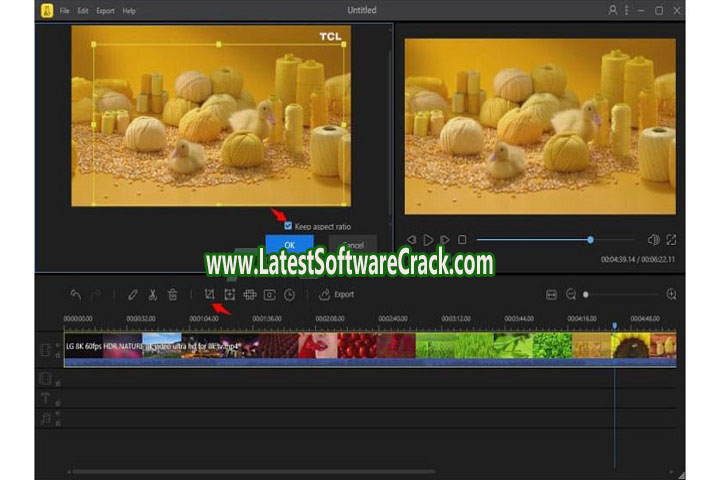Viewport: 720px width, 480px height.
Task: Delete clip with the trash icon
Action: [172, 295]
